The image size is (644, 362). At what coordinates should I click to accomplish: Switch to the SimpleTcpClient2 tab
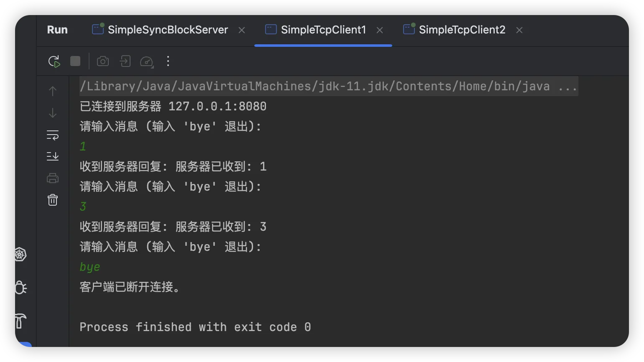coord(462,30)
